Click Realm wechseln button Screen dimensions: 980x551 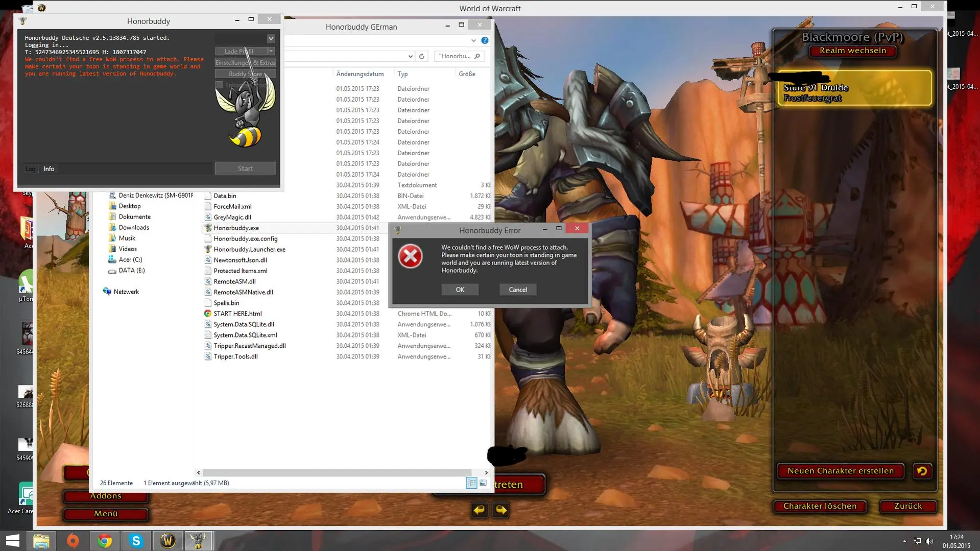click(852, 51)
